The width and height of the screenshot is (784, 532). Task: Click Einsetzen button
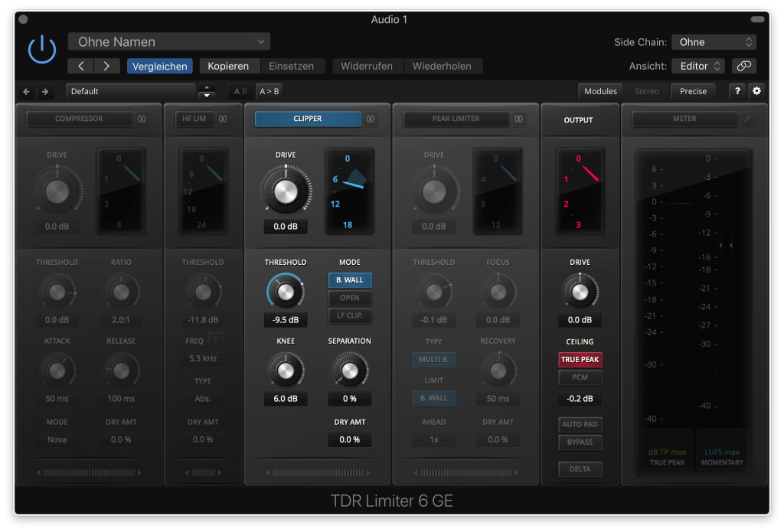click(x=292, y=66)
